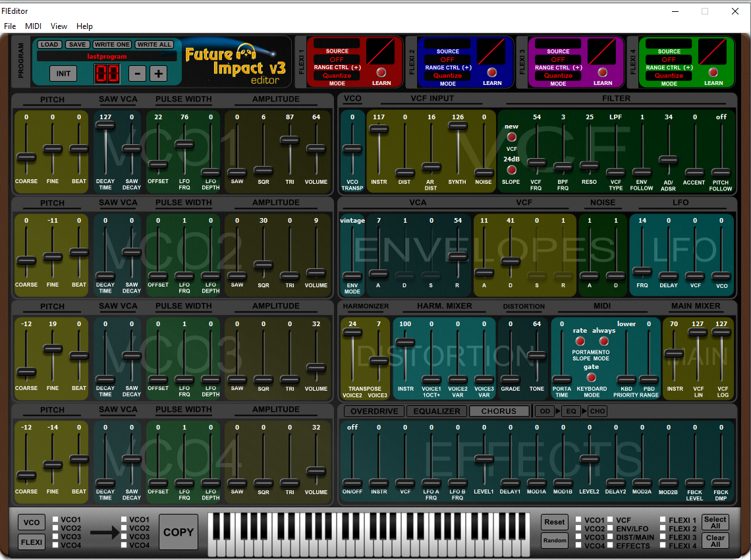Check destination VCO2 copy checkbox
751x560 pixels.
coord(124,528)
